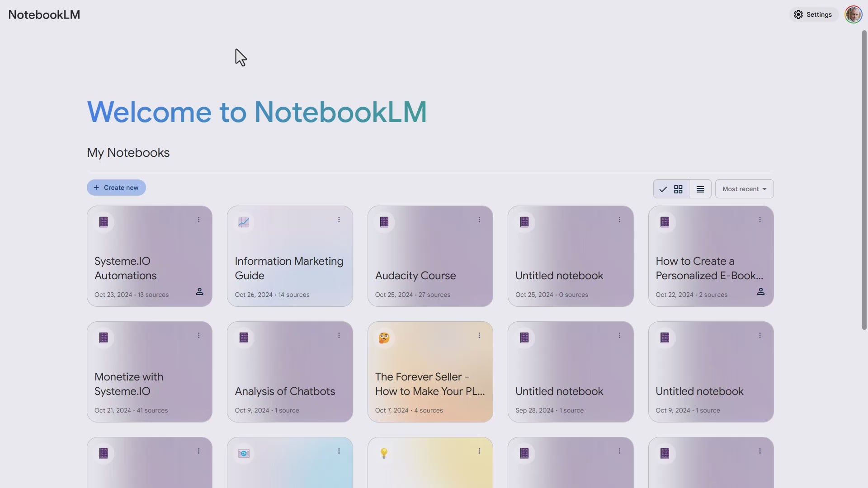Open the Audacity Course notebook card

[x=430, y=256]
